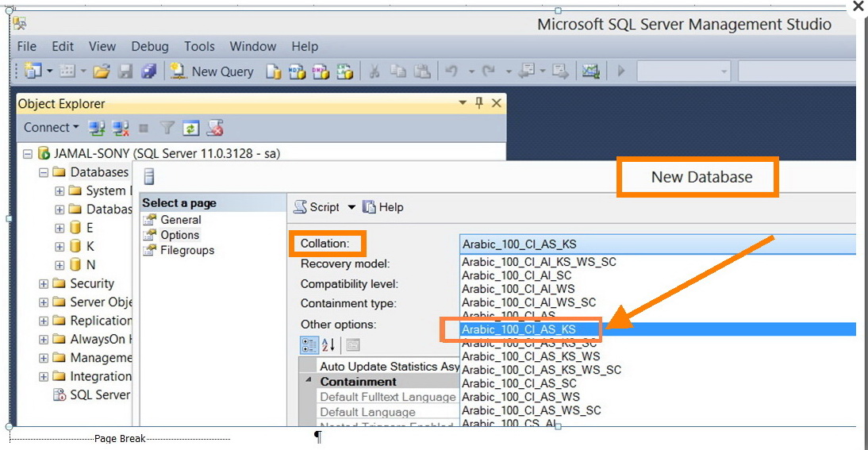Click Connect Object Explorer icon beside Connect

(97, 129)
